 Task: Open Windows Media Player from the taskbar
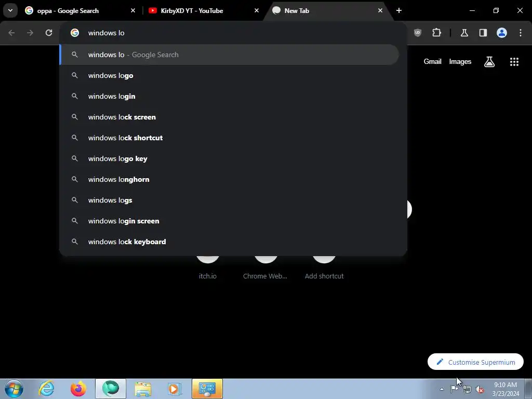[175, 389]
